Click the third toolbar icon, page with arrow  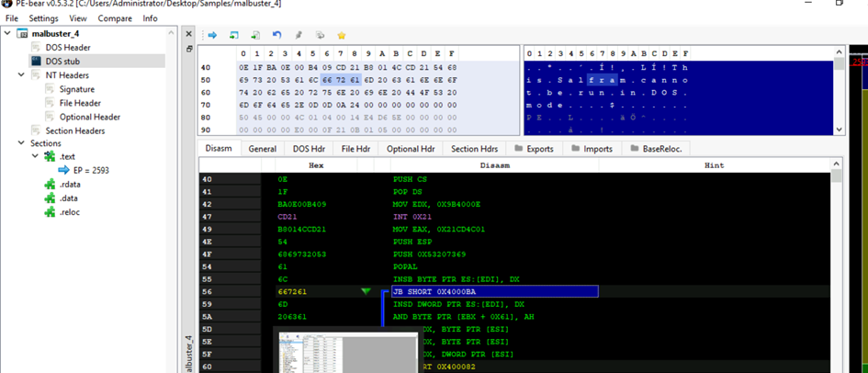pos(255,35)
